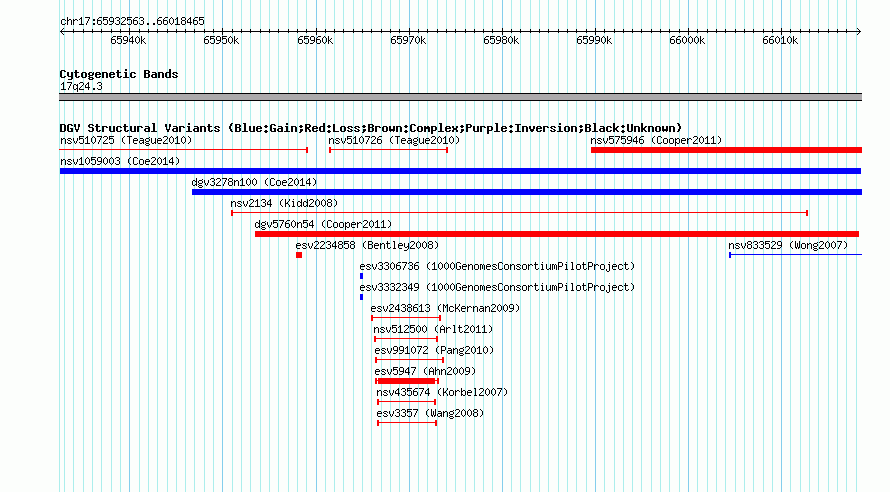Click the esv2234858 small red square
Screen dimensions: 890x492
299,255
